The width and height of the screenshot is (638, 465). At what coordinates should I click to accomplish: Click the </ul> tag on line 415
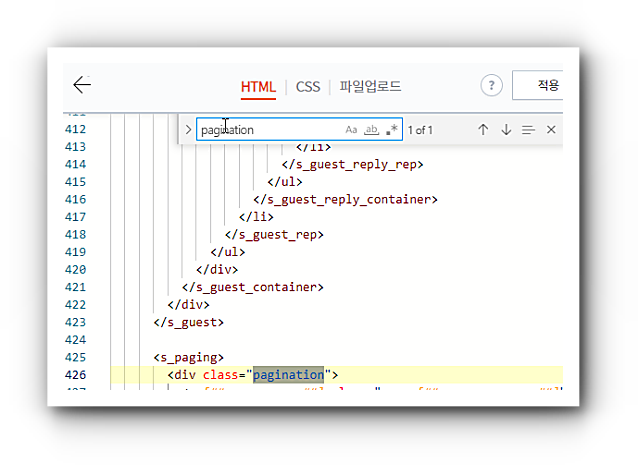285,182
